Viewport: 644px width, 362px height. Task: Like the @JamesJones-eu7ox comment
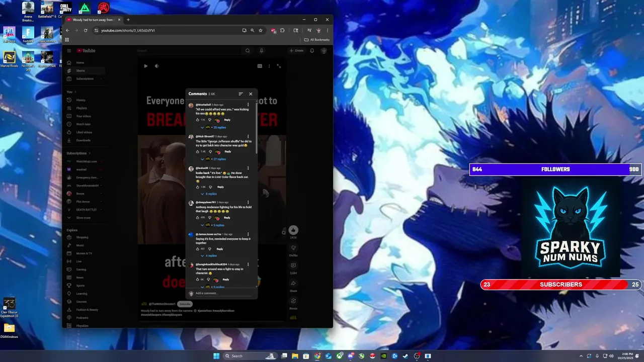[x=198, y=249]
